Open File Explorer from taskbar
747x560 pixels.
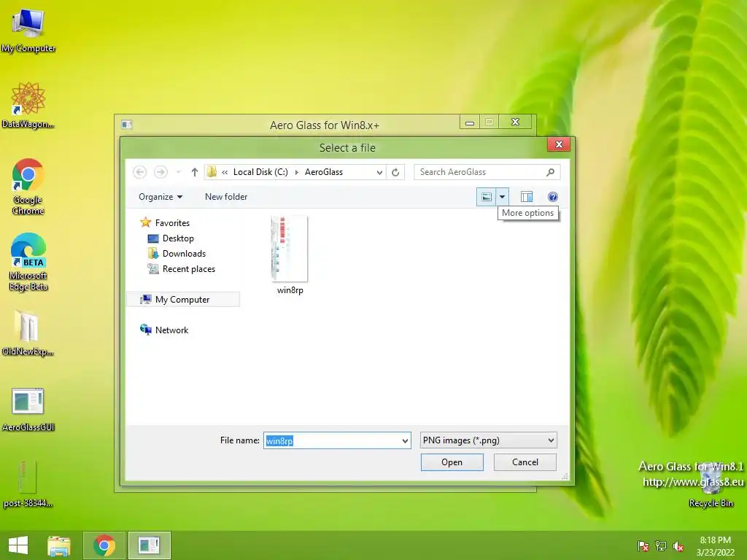coord(59,545)
